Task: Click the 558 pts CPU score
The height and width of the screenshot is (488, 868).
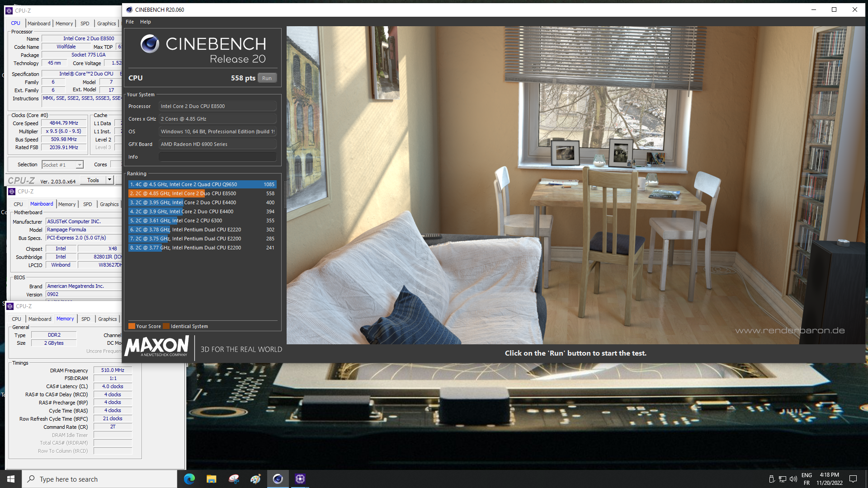Action: [x=243, y=78]
